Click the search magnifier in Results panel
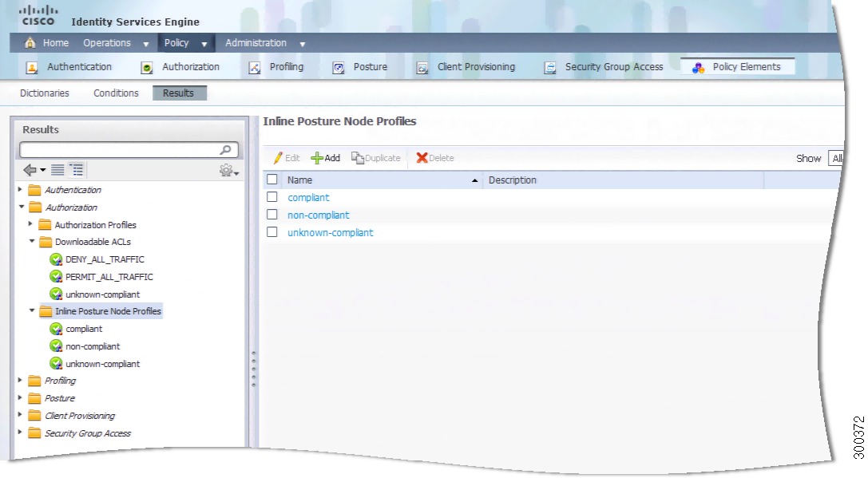 225,150
